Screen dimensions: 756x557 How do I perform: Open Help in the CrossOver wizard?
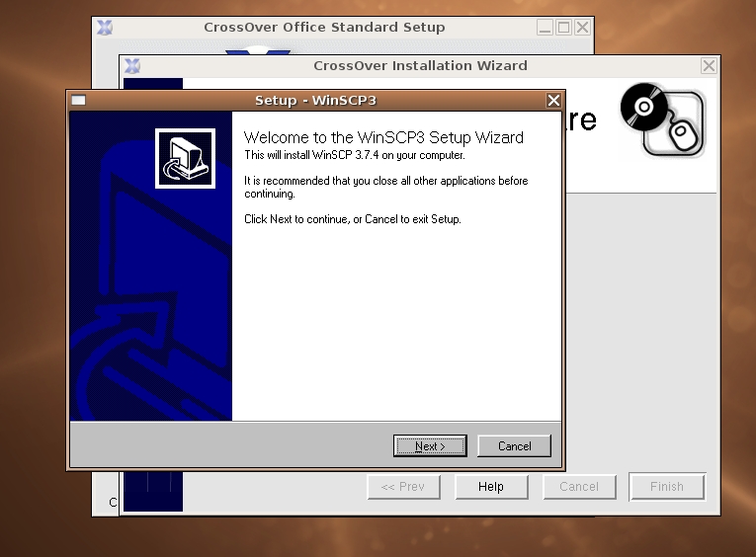(x=491, y=487)
